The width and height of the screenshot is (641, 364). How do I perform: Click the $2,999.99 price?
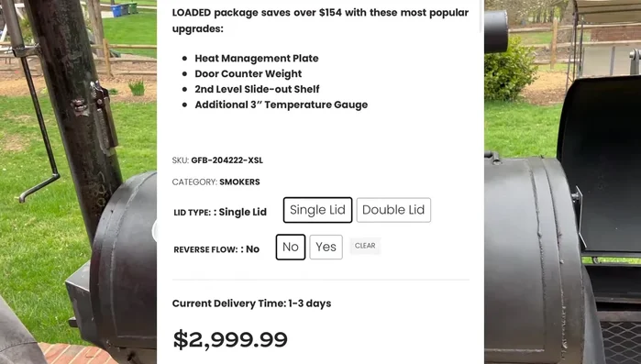pos(230,339)
